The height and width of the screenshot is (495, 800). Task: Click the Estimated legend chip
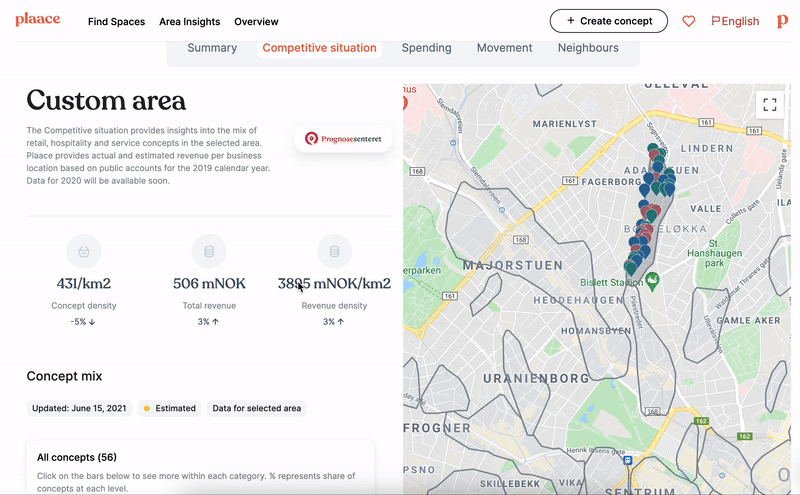pyautogui.click(x=169, y=408)
